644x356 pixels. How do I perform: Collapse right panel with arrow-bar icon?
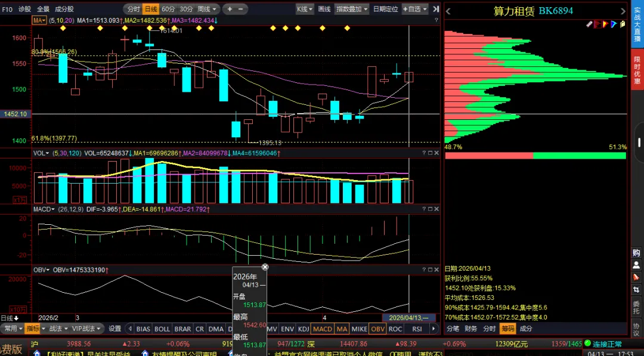pyautogui.click(x=436, y=8)
